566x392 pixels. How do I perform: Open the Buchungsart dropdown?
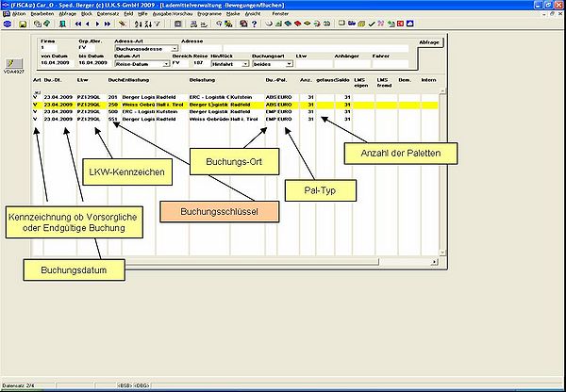point(290,64)
